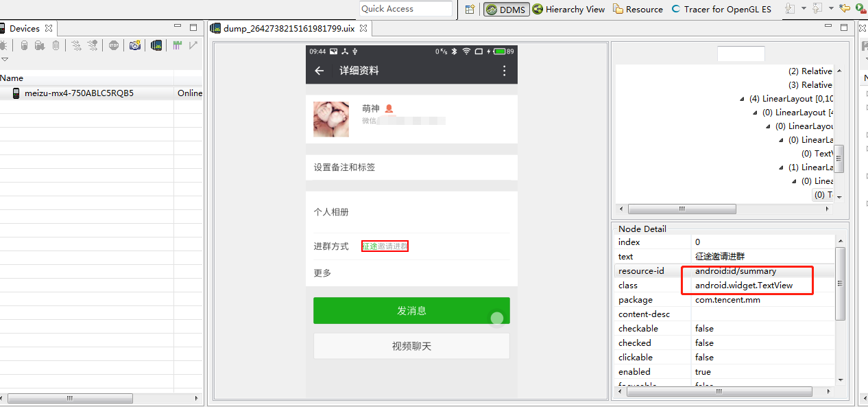Select the dump uix editor tab
Image resolution: width=868 pixels, height=407 pixels.
point(289,28)
